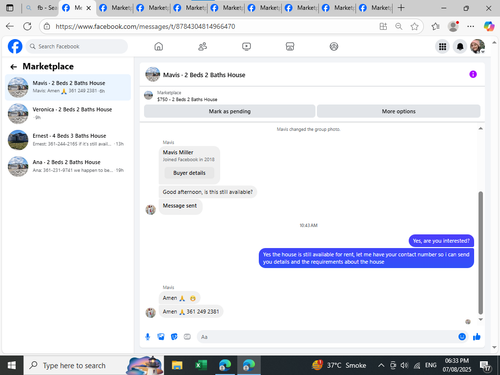Open the Veronica - 2 Beds 2 Baths House chat

click(68, 113)
